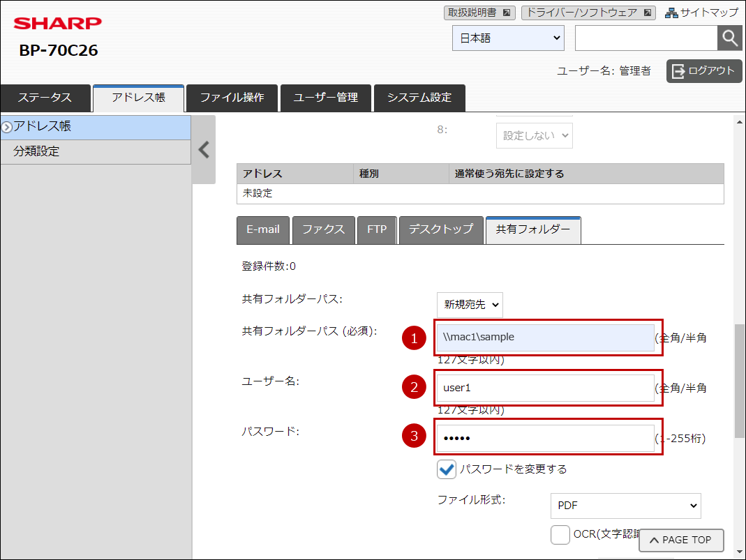Open the 取扱説明書 manual button
Screen dimensions: 746x560
(479, 13)
